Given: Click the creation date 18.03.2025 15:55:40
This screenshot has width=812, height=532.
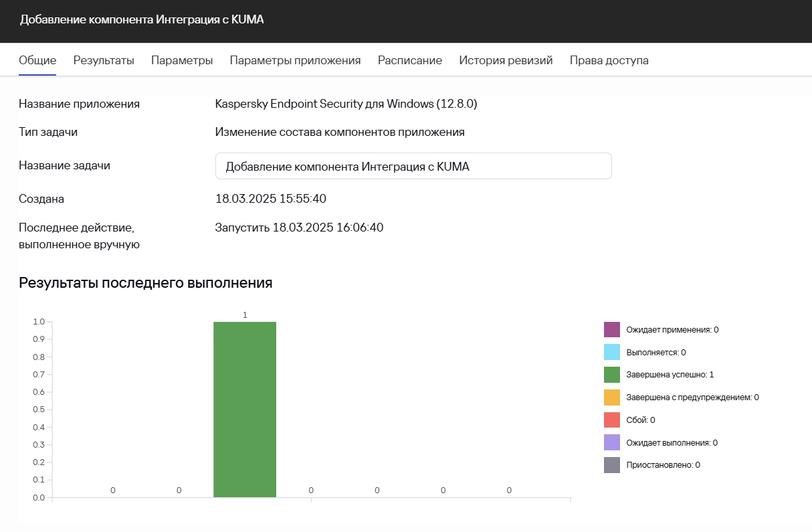Looking at the screenshot, I should point(271,199).
